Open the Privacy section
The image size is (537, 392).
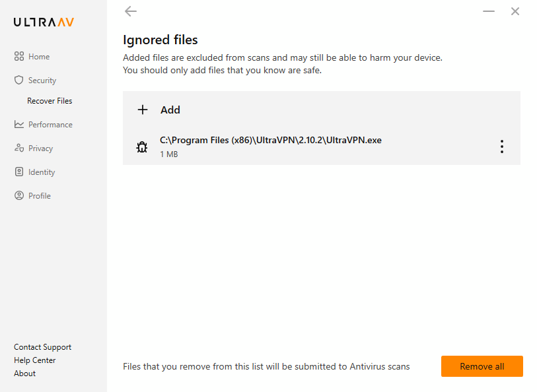34,148
